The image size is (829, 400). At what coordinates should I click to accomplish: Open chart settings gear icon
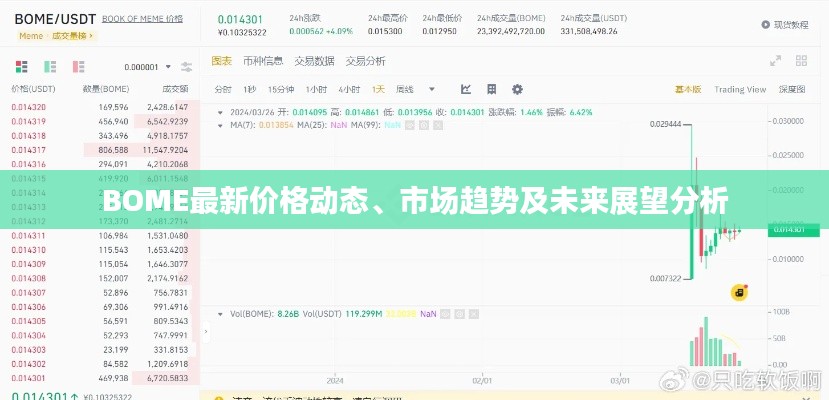click(x=517, y=89)
